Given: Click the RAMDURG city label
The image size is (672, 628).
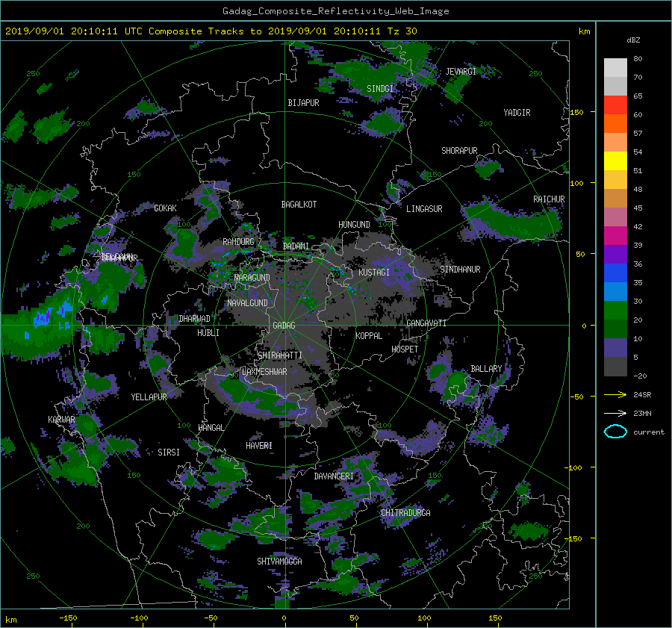Looking at the screenshot, I should (238, 242).
